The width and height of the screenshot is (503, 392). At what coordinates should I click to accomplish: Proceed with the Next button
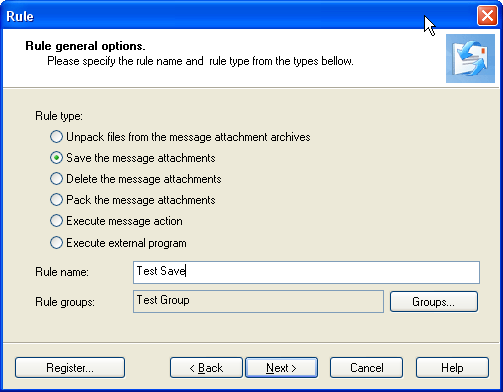[x=282, y=368]
